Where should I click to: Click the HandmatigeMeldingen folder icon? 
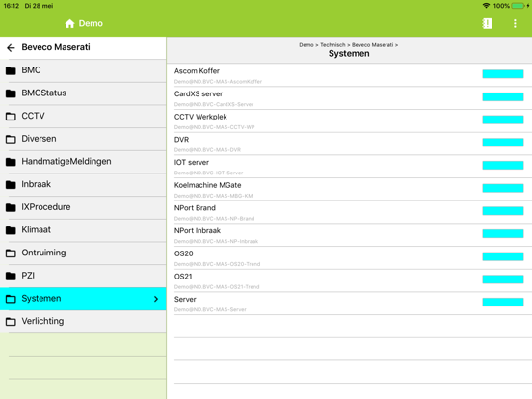tap(11, 162)
